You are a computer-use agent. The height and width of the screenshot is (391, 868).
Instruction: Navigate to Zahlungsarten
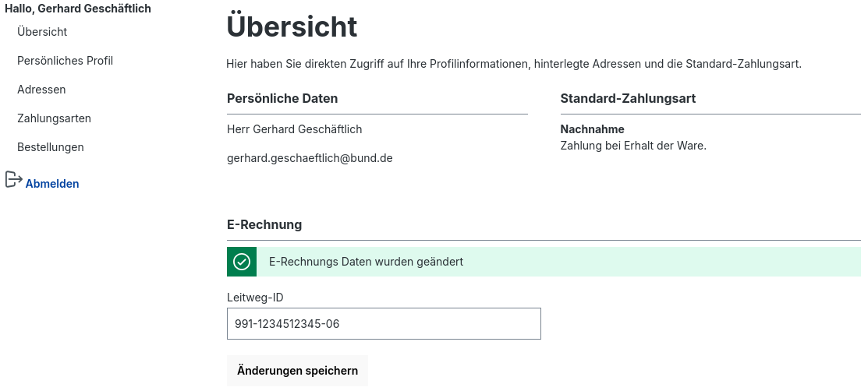click(x=54, y=118)
